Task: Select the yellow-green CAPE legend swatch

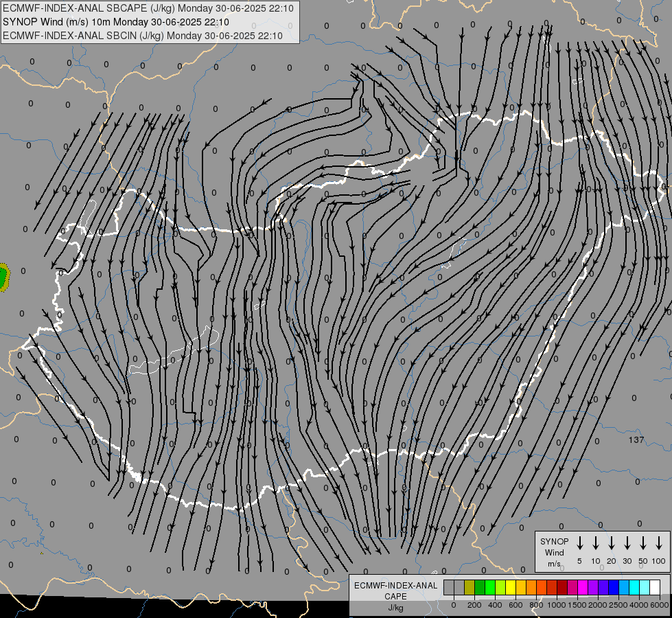Action: pyautogui.click(x=500, y=588)
